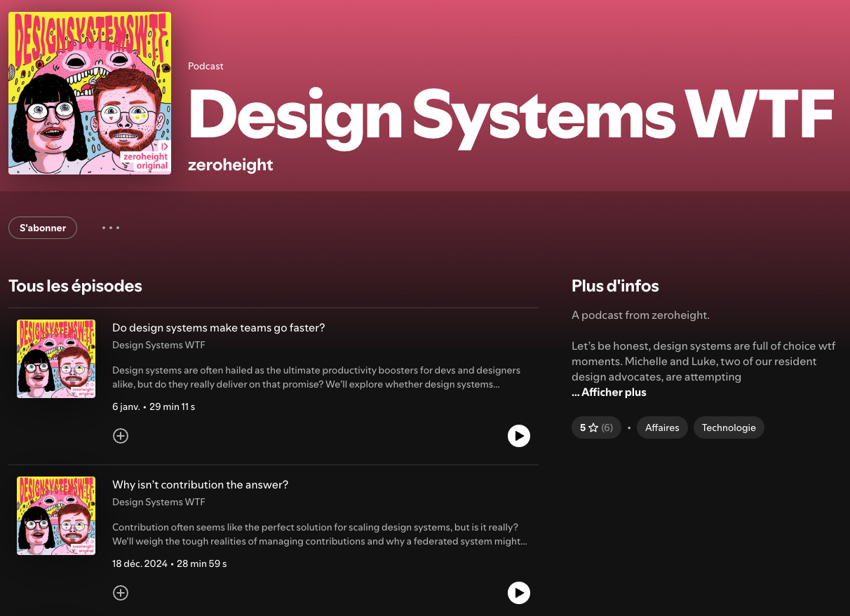Open the large podcast cover art

90,93
